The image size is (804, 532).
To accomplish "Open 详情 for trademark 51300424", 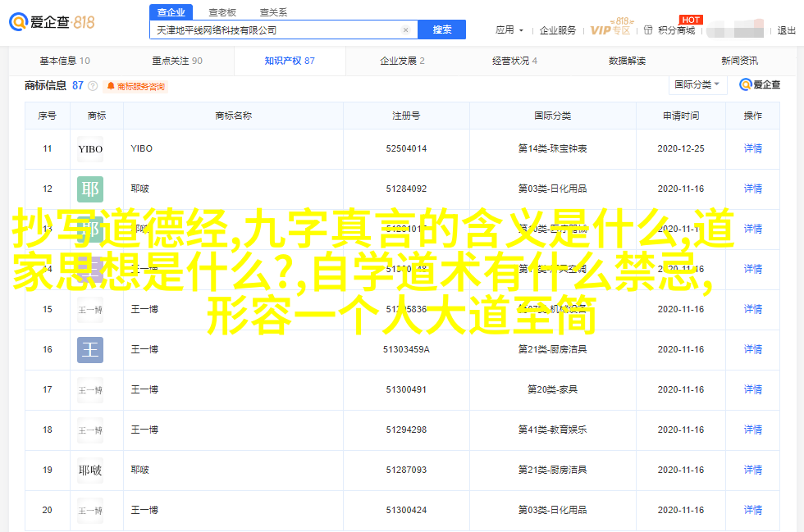I will (753, 510).
